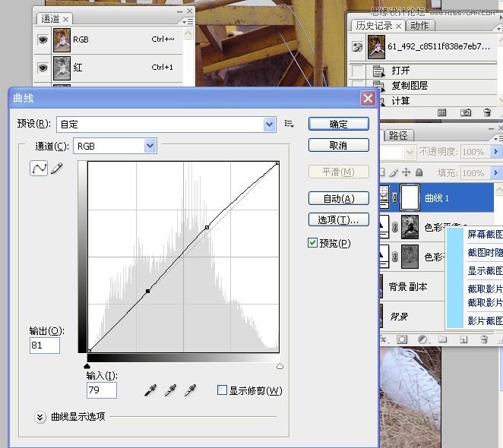Close the 通道 tab with its X
This screenshot has height=448, width=503.
tap(66, 19)
